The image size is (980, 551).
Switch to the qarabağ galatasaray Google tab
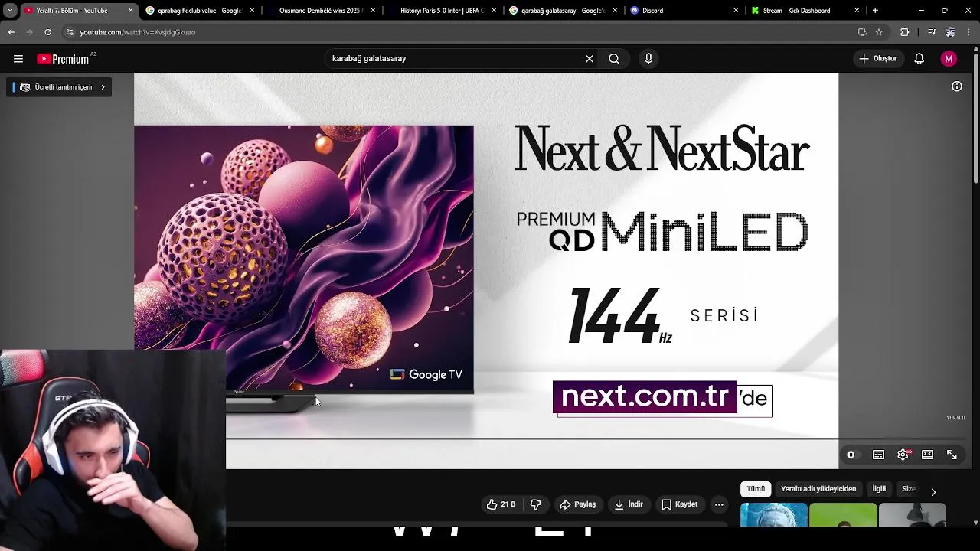tap(563, 11)
